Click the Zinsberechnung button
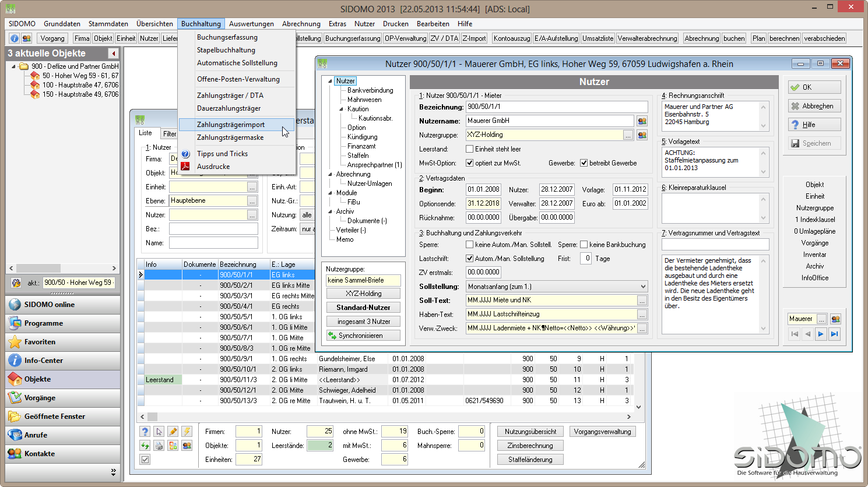The image size is (868, 487). click(x=530, y=446)
